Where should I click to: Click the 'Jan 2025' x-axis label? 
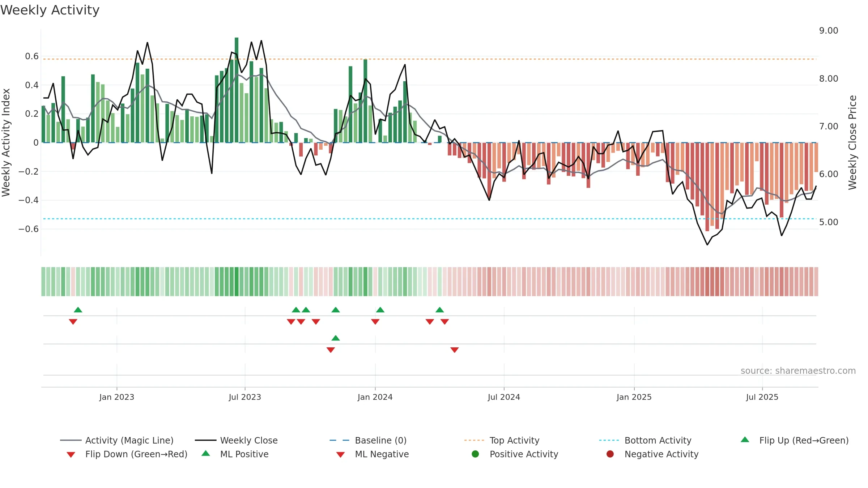pos(634,397)
